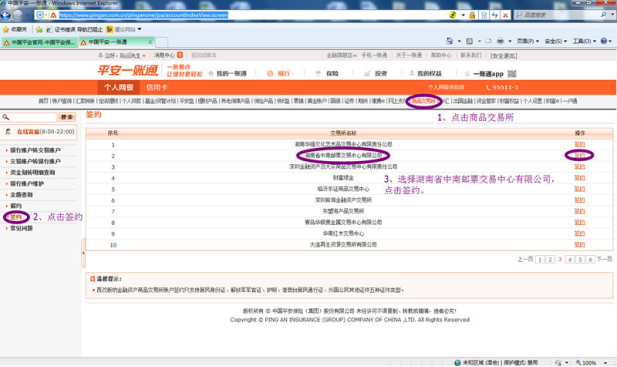Open 我的一账通 home navigation
The image size is (617, 367).
231,74
